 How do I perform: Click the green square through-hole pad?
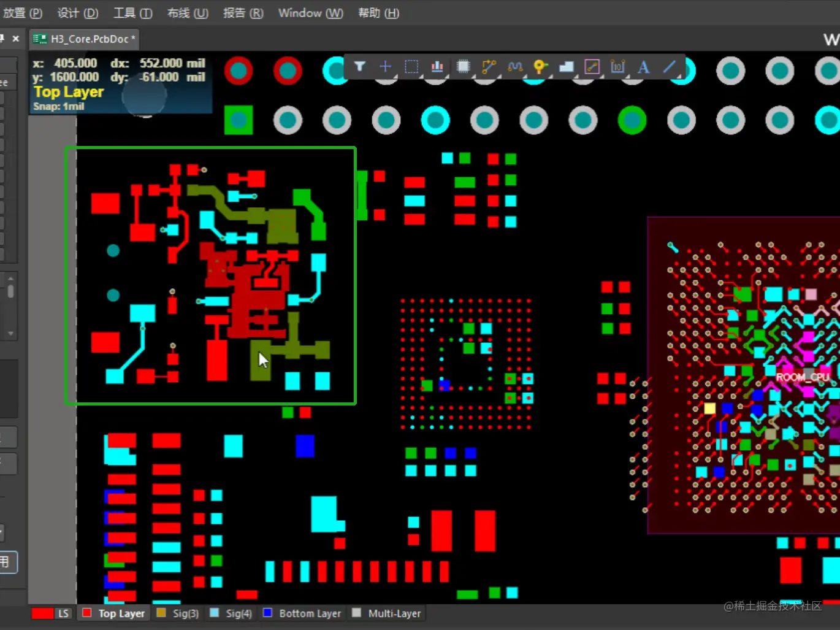point(239,120)
